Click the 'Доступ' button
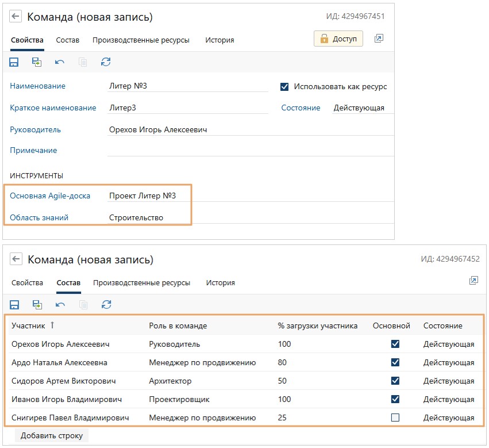Image resolution: width=489 pixels, height=448 pixels. [x=338, y=39]
